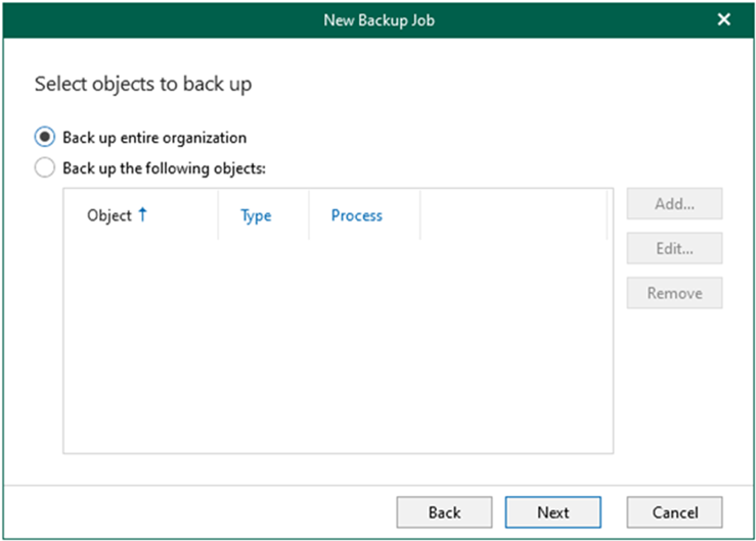Go Back to the previous wizard step
The height and width of the screenshot is (541, 756).
(x=445, y=512)
